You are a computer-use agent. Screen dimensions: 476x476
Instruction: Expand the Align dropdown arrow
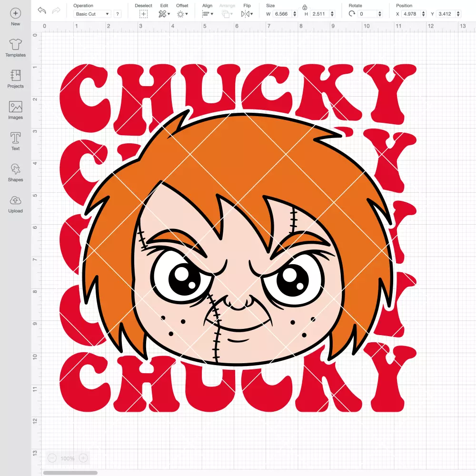pos(212,14)
